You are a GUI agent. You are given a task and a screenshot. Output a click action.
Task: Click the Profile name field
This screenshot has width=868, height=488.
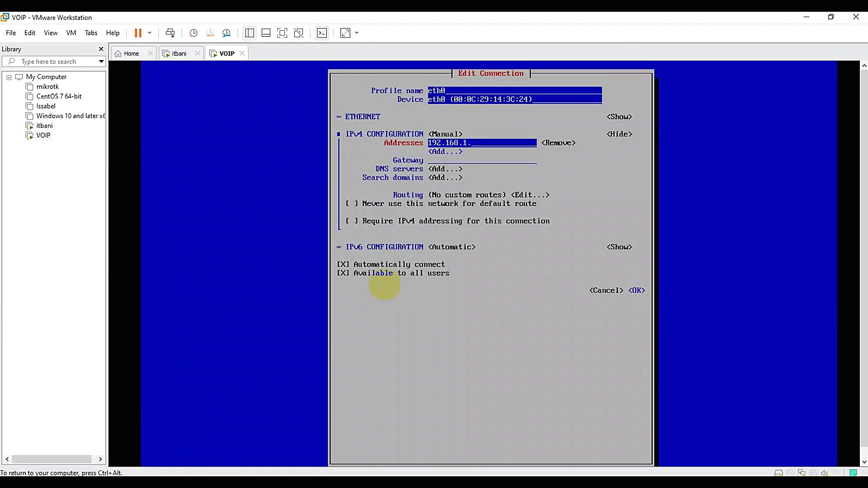[x=515, y=90]
